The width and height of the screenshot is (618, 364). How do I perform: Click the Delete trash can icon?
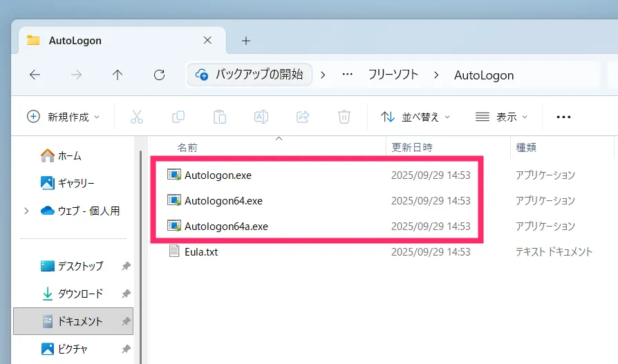[x=344, y=117]
